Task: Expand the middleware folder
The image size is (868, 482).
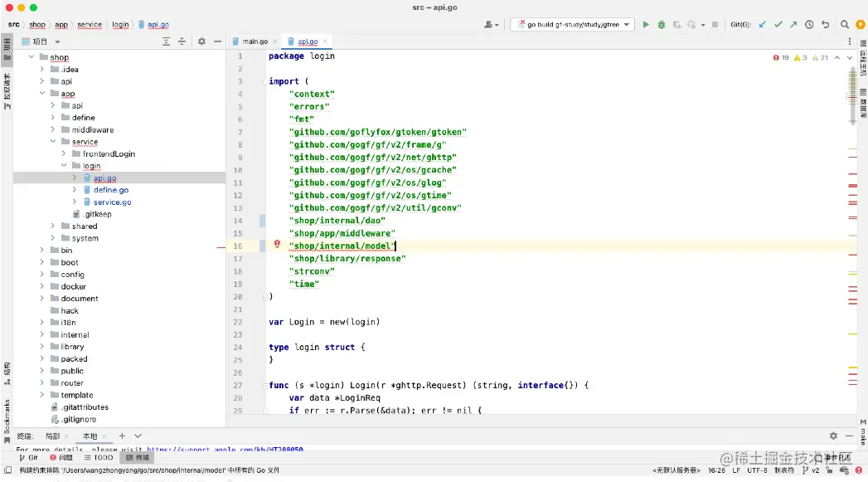Action: click(52, 129)
